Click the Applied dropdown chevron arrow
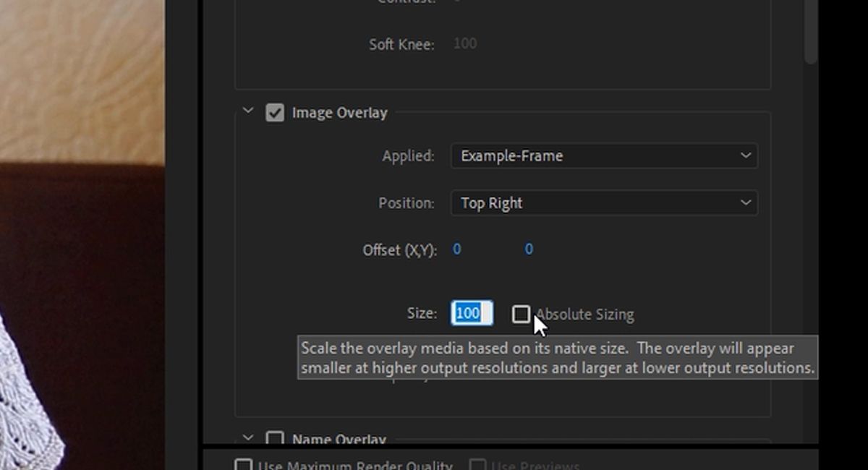 point(746,155)
